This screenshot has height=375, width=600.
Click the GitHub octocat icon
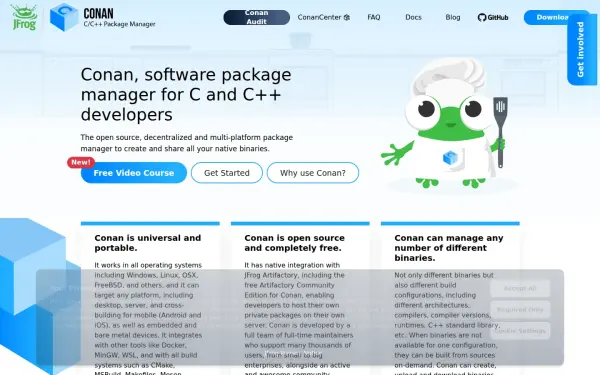[482, 17]
